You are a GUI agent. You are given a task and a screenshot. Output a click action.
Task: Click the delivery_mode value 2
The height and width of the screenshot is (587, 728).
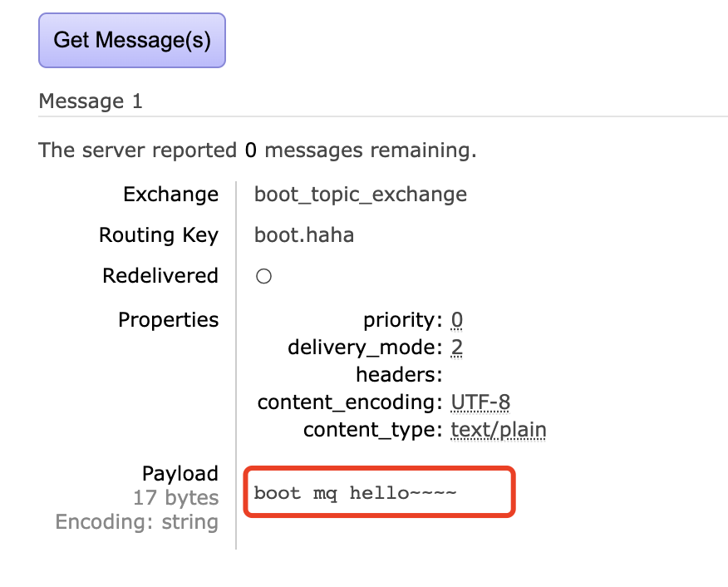pyautogui.click(x=456, y=348)
